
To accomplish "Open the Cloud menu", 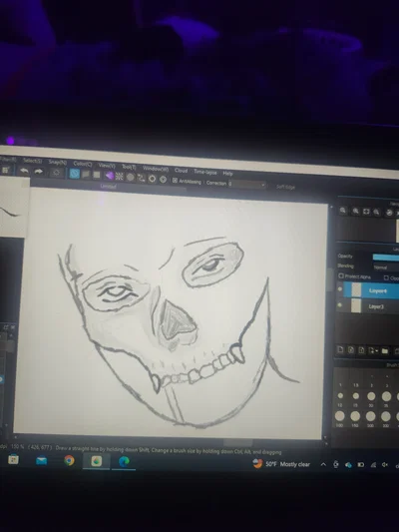I will coord(181,170).
